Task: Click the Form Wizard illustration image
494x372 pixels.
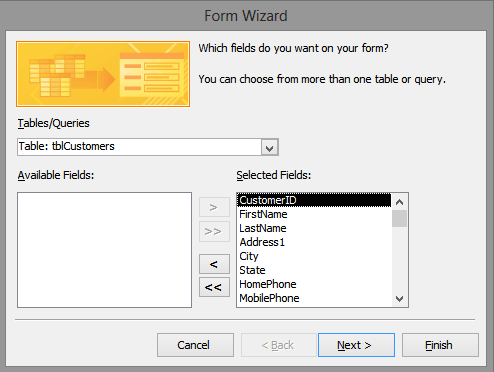Action: 103,74
